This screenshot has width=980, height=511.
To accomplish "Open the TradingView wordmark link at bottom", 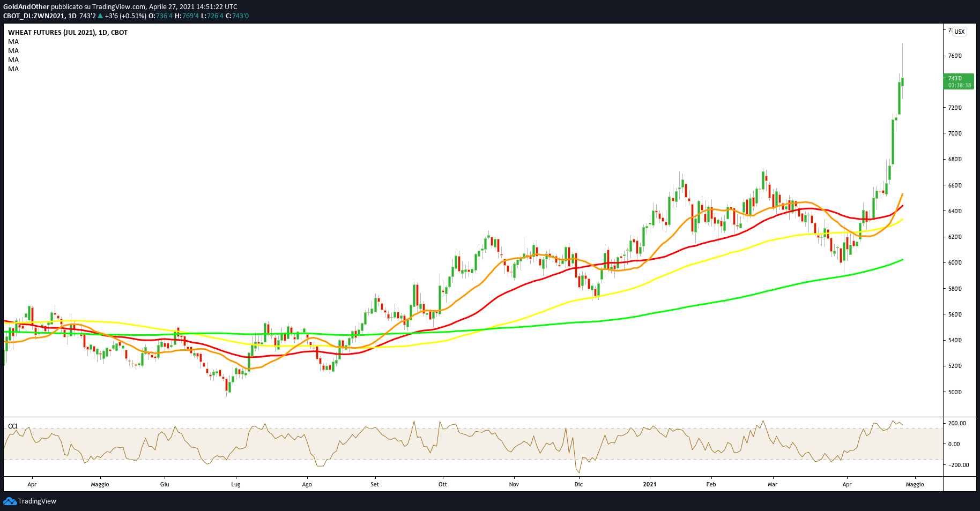I will (x=37, y=501).
